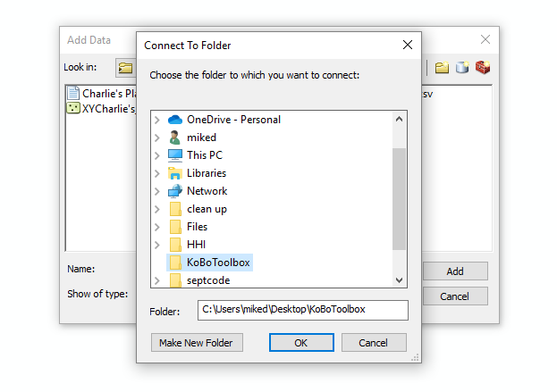Cancel the Connect To Folder dialog
Image resolution: width=557 pixels, height=392 pixels.
[373, 343]
